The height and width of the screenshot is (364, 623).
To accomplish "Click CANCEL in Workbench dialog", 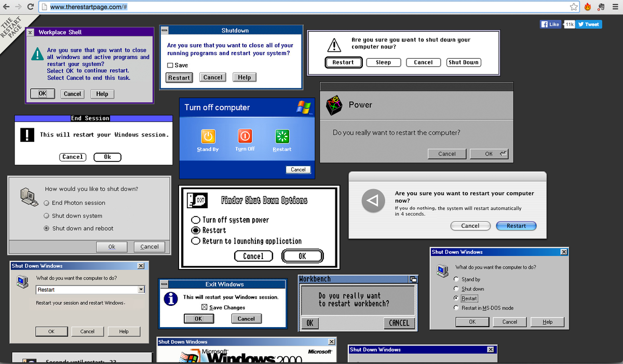I will [399, 323].
